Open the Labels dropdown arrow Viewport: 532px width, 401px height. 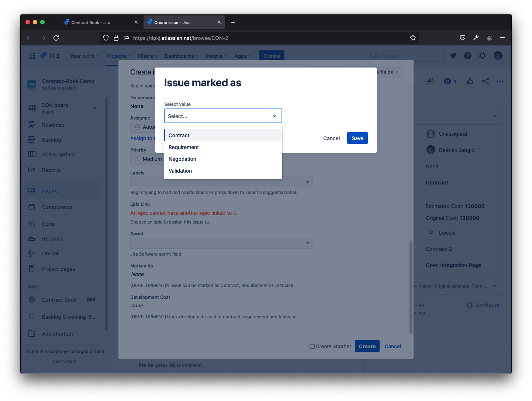[308, 182]
